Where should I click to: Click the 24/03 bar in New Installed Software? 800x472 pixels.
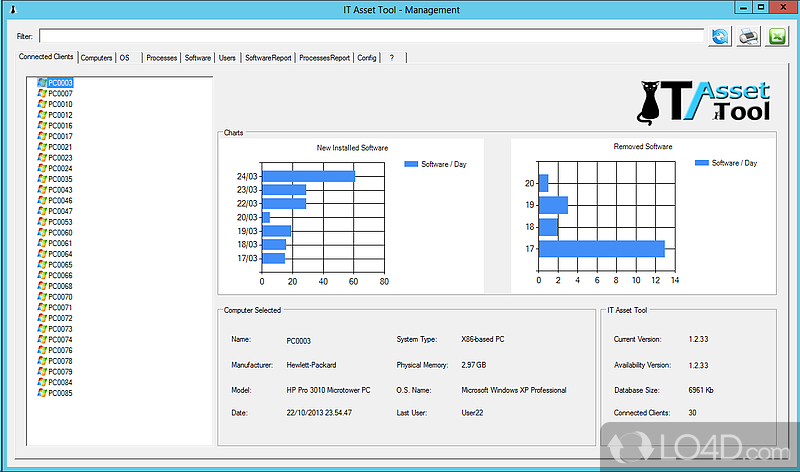pyautogui.click(x=308, y=176)
